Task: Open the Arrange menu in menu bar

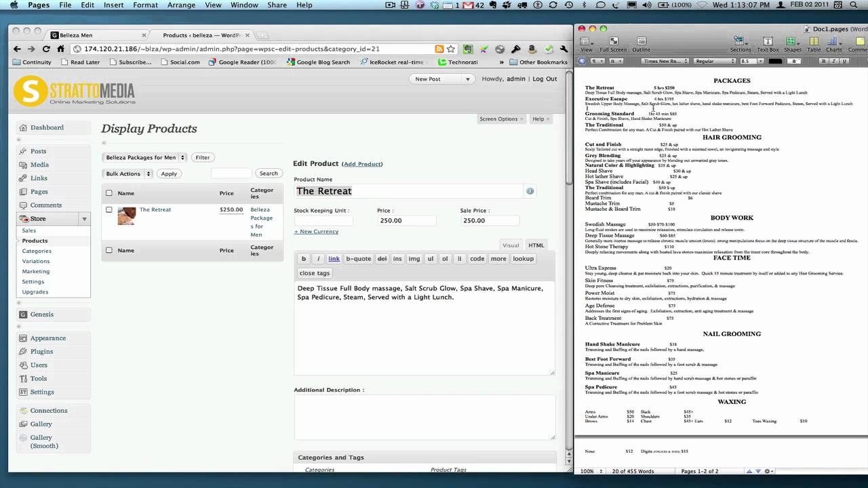Action: coord(181,5)
